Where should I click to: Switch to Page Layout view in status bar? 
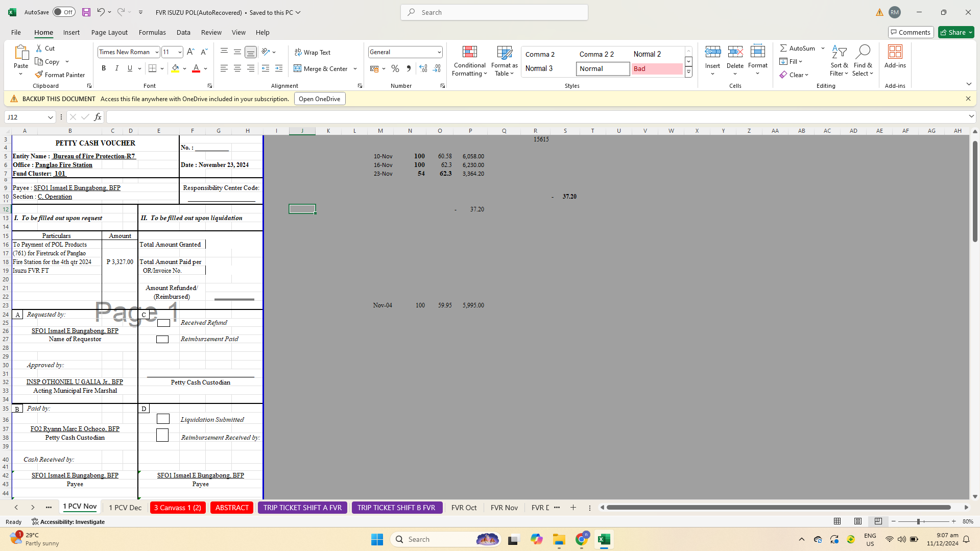click(858, 521)
